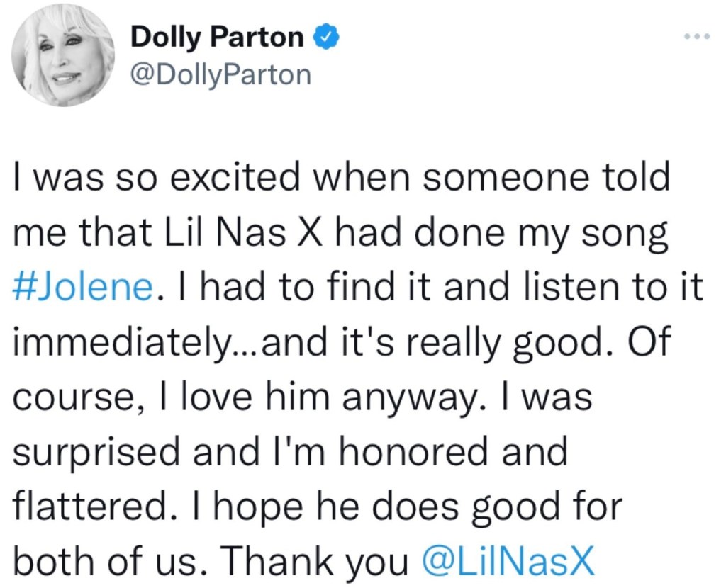726x588 pixels.
Task: Click the Dolly Parton display name
Action: pyautogui.click(x=217, y=38)
